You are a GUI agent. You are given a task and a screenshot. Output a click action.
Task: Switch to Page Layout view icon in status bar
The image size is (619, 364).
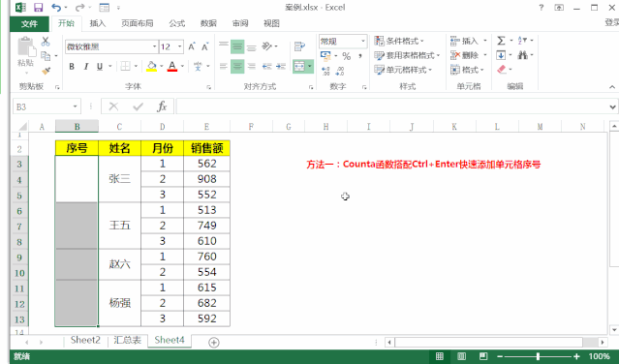(461, 356)
